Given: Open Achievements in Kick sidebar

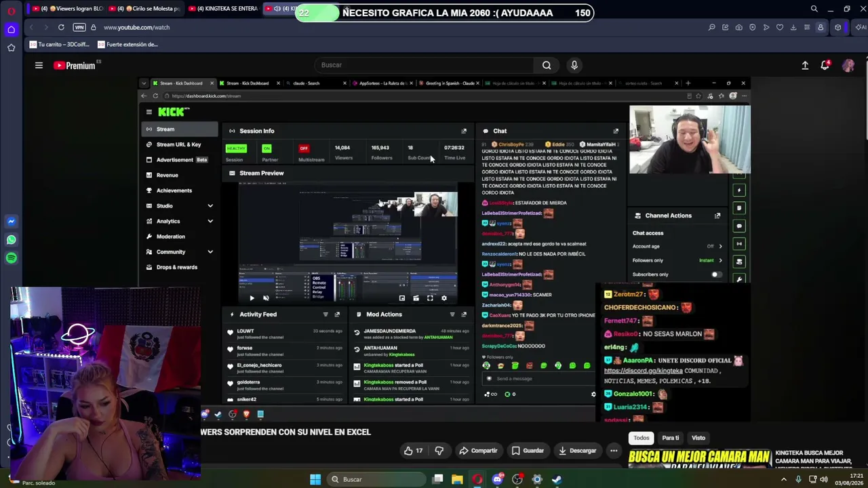Looking at the screenshot, I should click(180, 190).
